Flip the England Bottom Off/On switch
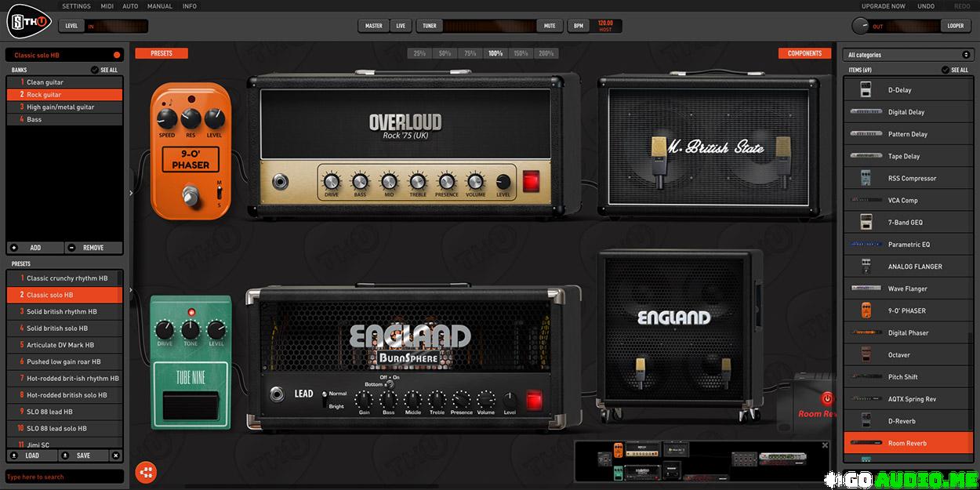 pos(389,384)
